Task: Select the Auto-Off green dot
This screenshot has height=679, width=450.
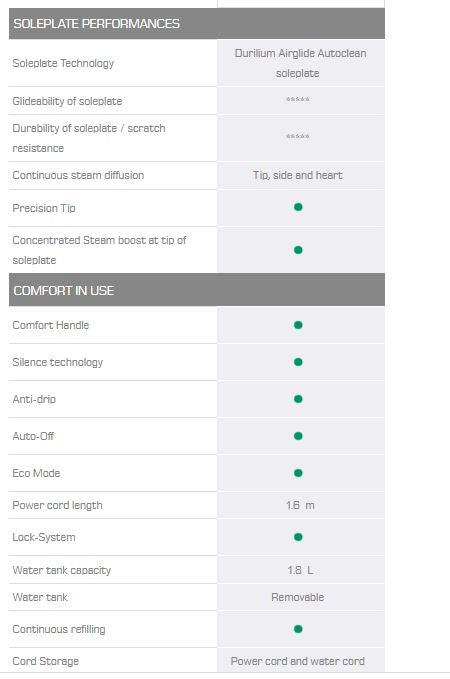Action: coord(298,436)
